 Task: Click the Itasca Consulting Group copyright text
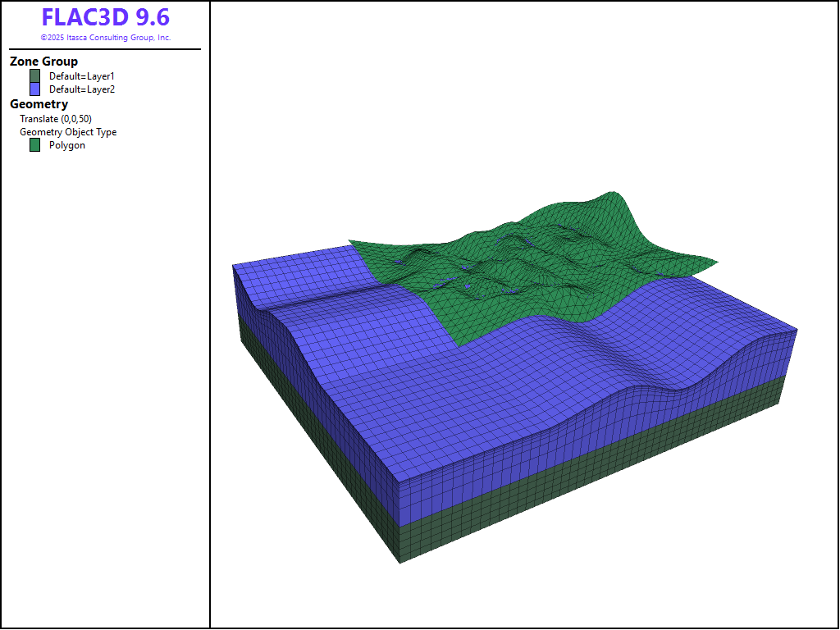(105, 38)
